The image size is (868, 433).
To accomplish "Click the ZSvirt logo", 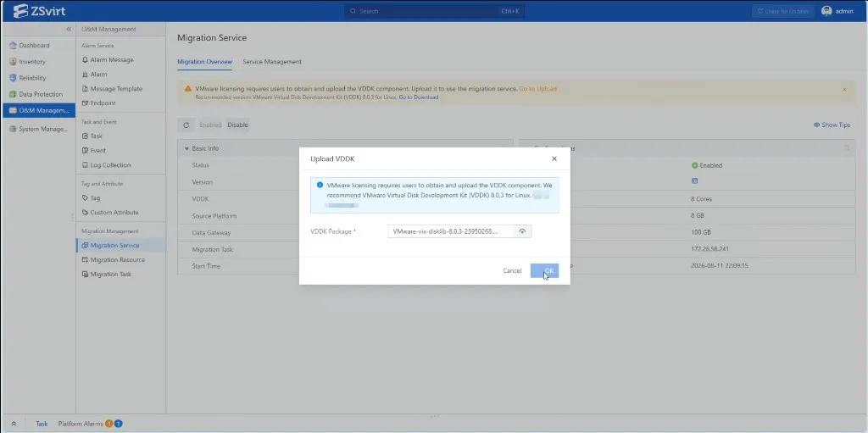I will point(39,11).
